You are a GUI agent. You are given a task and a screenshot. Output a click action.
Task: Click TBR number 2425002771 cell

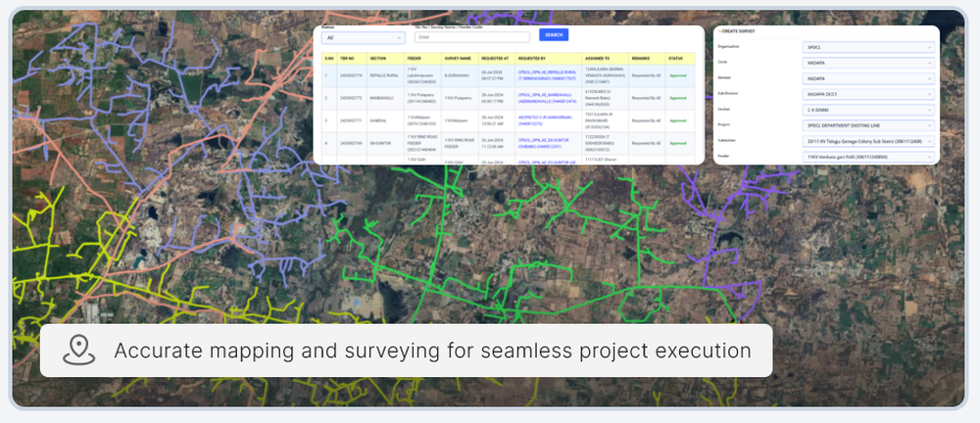(x=351, y=120)
